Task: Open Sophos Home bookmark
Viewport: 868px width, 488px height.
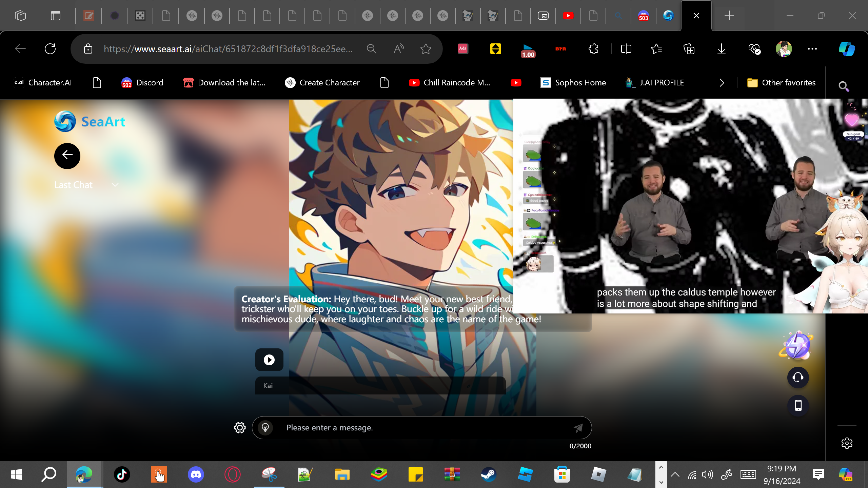Action: pyautogui.click(x=573, y=83)
